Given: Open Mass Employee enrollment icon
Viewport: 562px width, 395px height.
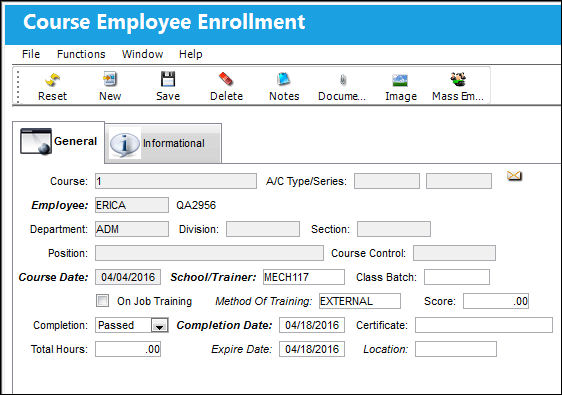Looking at the screenshot, I should [x=458, y=79].
